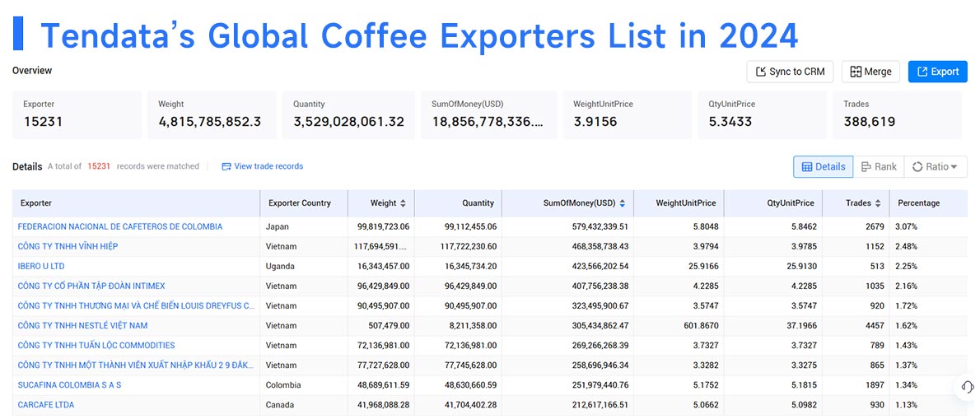The width and height of the screenshot is (980, 419).
Task: Select the Quantity 3,529,028,061.32 overview card
Action: click(348, 115)
